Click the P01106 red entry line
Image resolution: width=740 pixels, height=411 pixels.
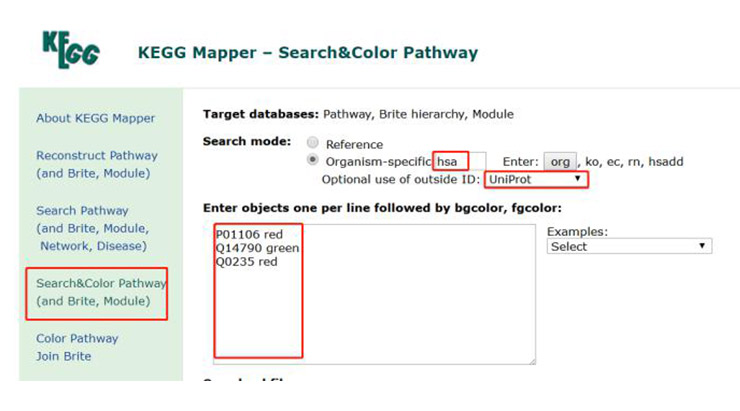coord(249,235)
